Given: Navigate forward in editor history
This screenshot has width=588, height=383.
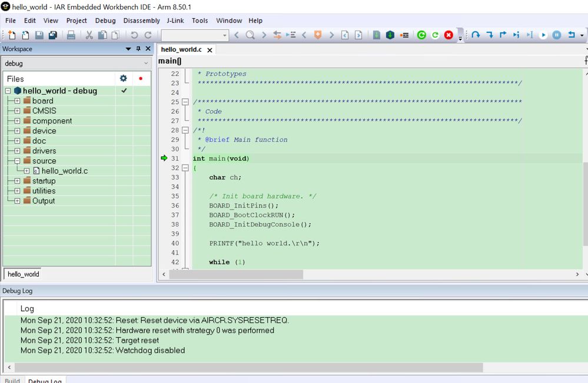Looking at the screenshot, I should click(x=358, y=35).
